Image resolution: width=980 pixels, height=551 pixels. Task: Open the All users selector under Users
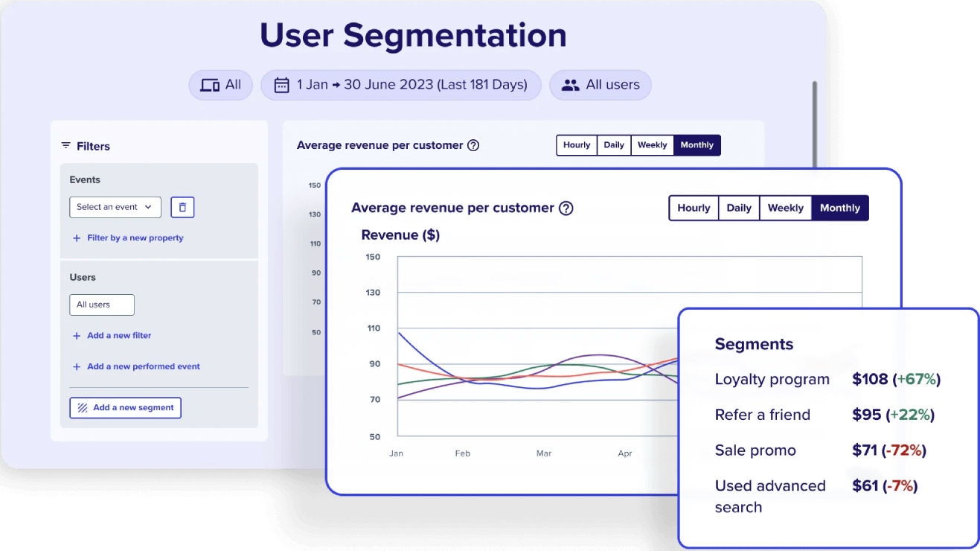pyautogui.click(x=102, y=305)
